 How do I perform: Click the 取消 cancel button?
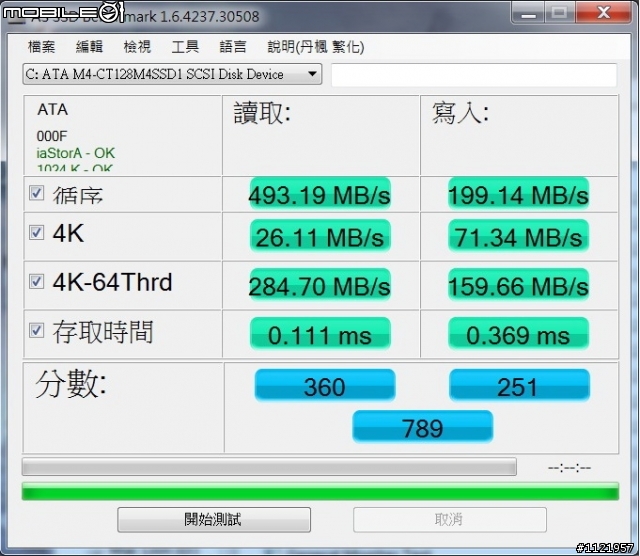450,520
